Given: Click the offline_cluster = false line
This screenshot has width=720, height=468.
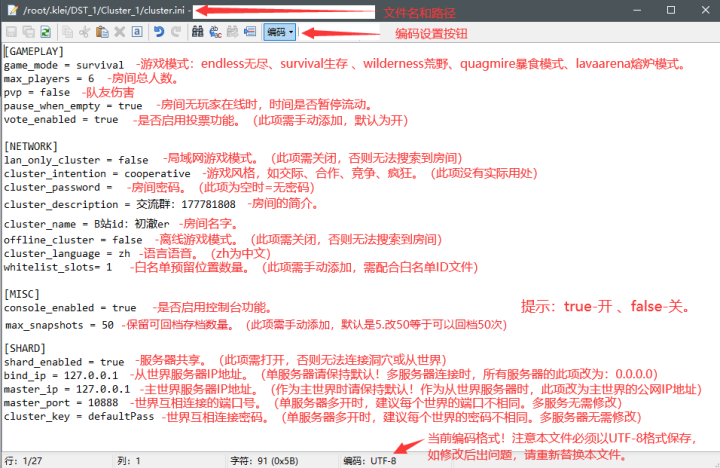Looking at the screenshot, I should (x=73, y=240).
